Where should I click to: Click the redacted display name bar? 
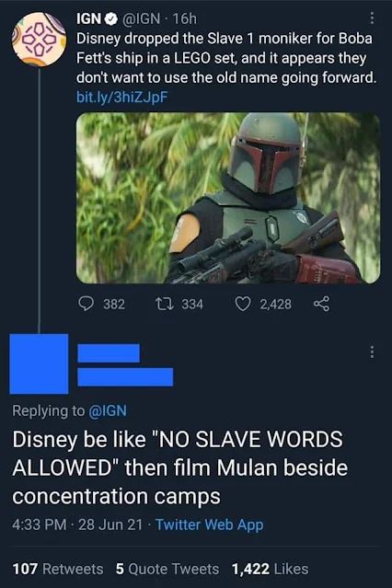coord(109,353)
